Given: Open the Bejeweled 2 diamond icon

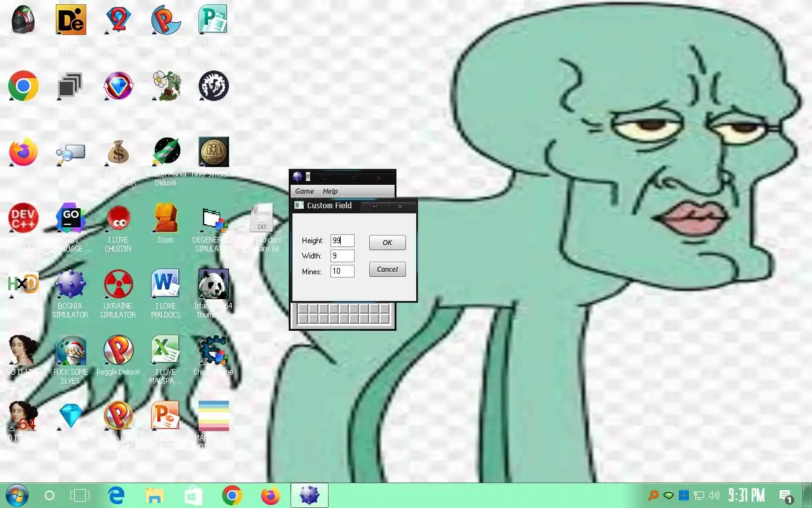Looking at the screenshot, I should tap(118, 20).
